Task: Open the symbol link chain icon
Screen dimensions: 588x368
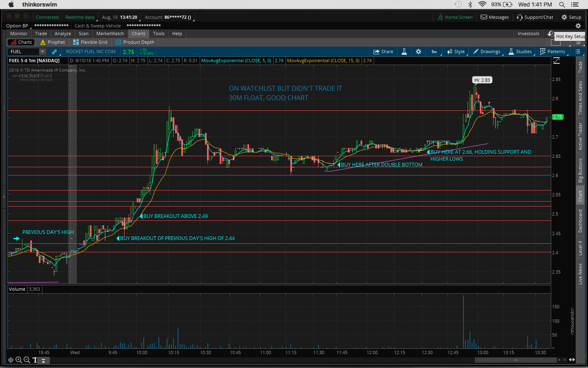Action: [54, 52]
